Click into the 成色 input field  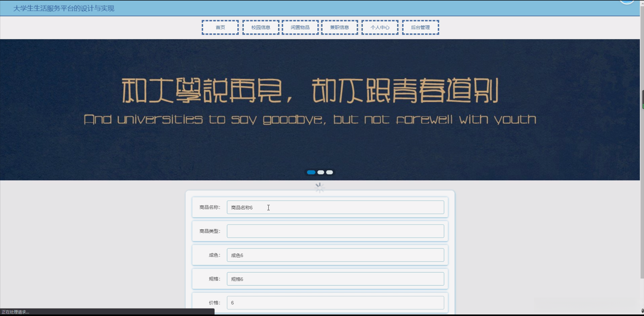pyautogui.click(x=335, y=255)
